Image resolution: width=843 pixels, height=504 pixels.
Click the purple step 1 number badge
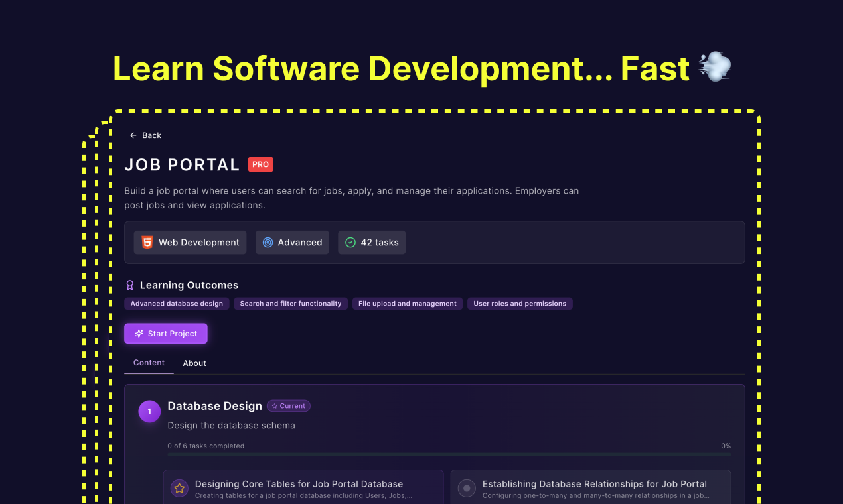tap(149, 411)
